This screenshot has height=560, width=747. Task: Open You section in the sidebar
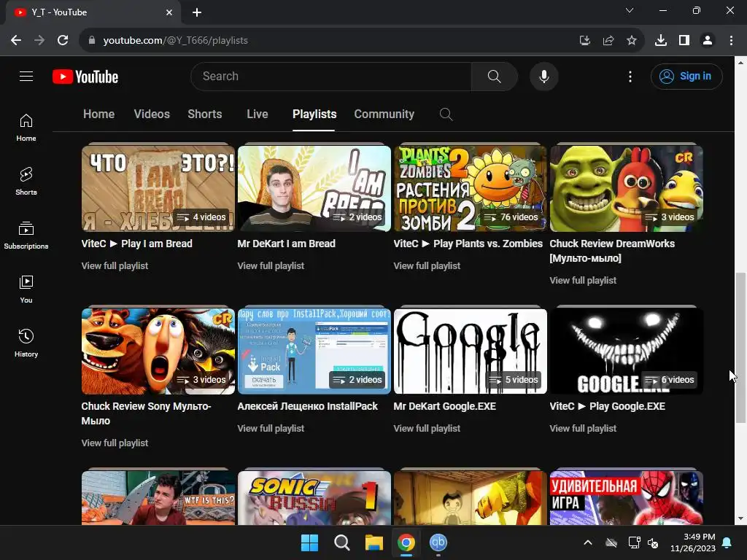[x=26, y=289]
